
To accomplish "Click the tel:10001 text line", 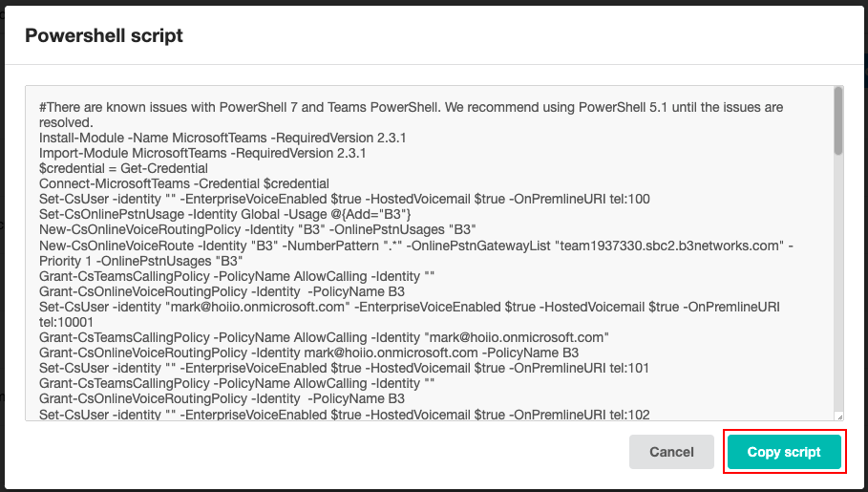I will (x=66, y=322).
